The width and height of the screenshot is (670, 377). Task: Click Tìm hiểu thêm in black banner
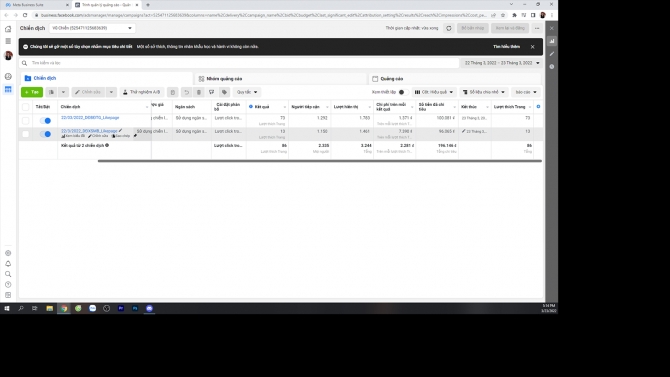(x=506, y=47)
